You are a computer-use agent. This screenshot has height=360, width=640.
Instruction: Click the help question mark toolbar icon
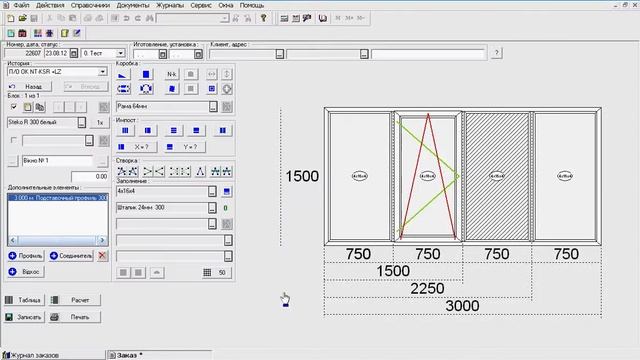coord(264,18)
